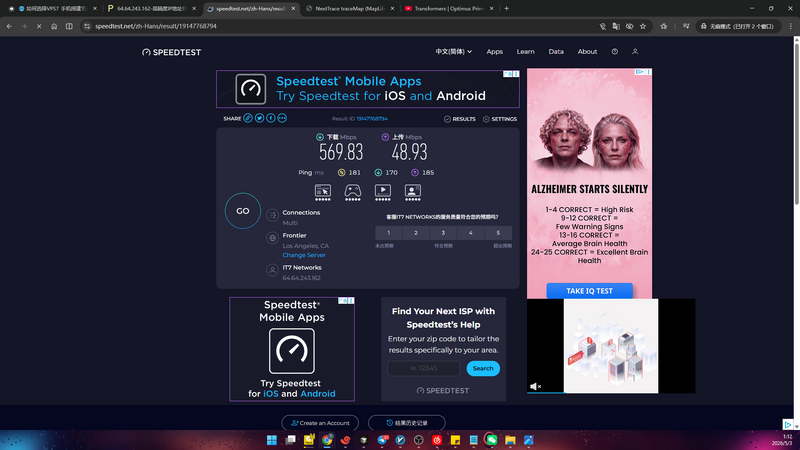Open the language selector dropdown

[454, 52]
